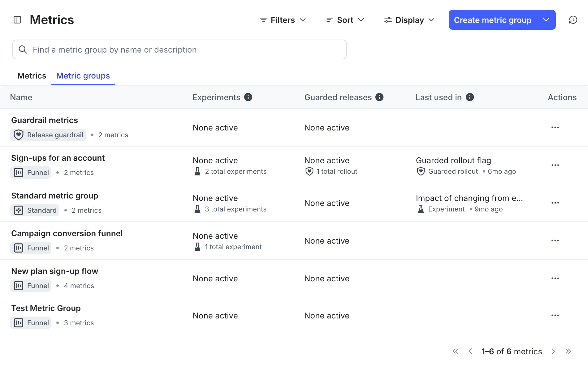Screen dimensions: 588x371
Task: Select the Metric groups tab
Action: pyautogui.click(x=83, y=76)
